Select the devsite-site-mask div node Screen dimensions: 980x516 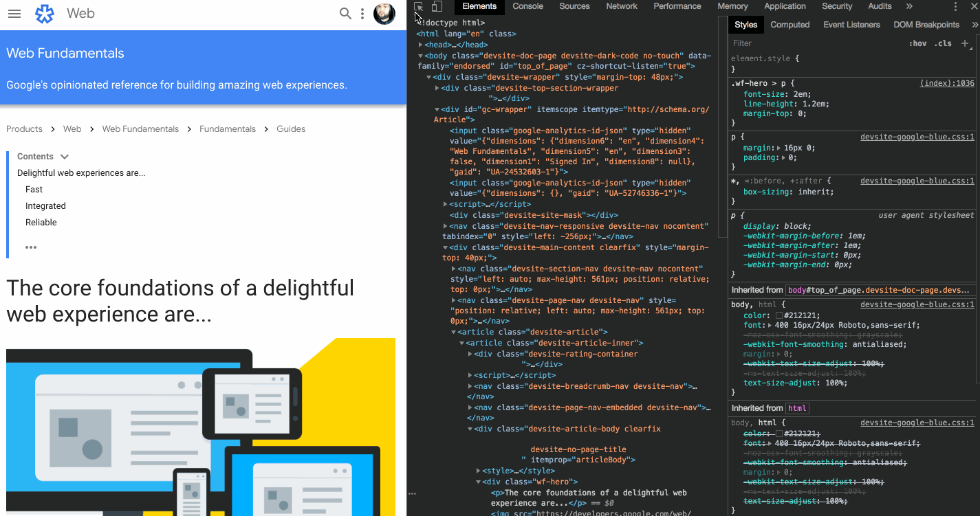click(x=534, y=215)
